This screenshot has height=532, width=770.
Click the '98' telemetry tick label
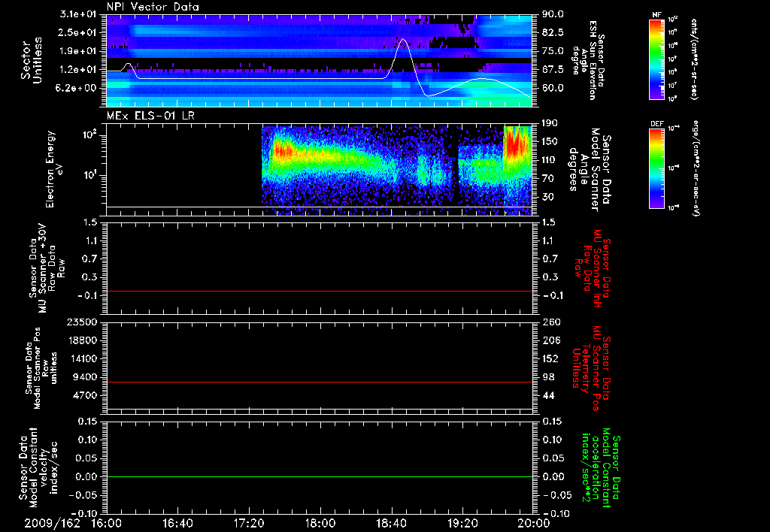(550, 377)
